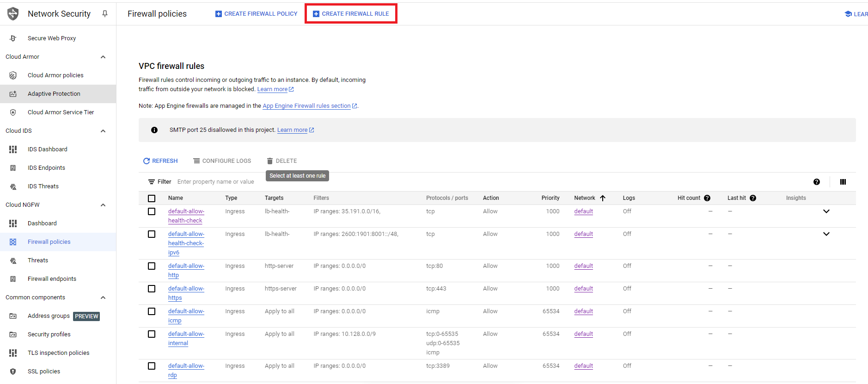Sort by Name column header
868x384 pixels.
coord(176,198)
